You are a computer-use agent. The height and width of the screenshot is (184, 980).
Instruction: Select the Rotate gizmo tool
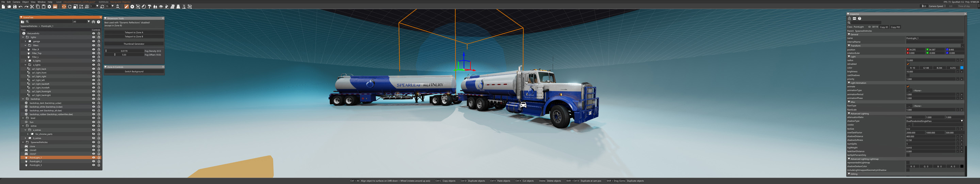pos(70,6)
